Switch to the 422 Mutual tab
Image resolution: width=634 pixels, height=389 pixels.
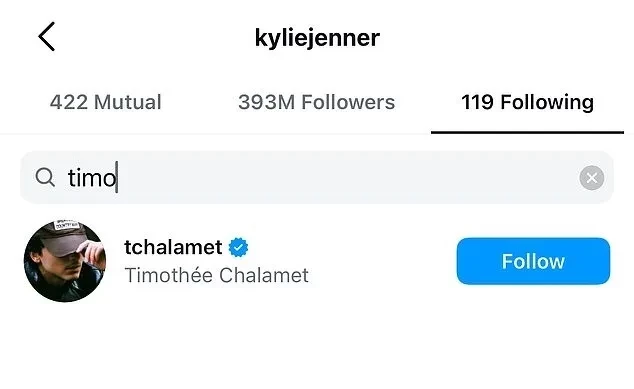coord(106,102)
